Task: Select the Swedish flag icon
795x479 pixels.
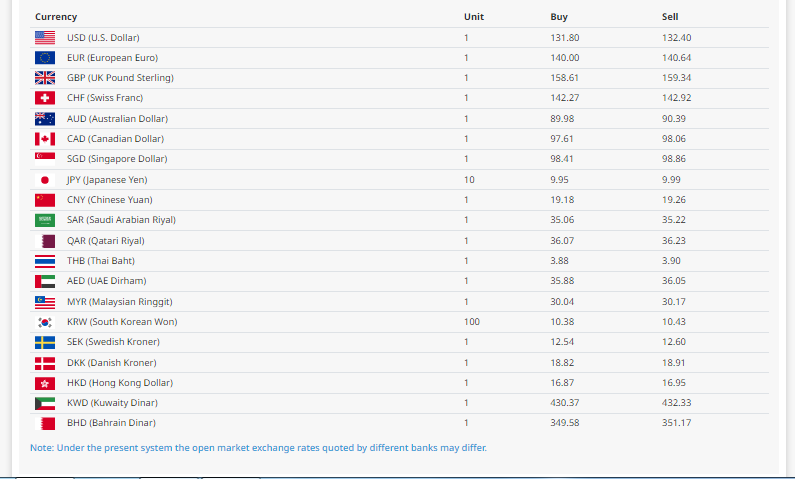Action: pos(45,342)
